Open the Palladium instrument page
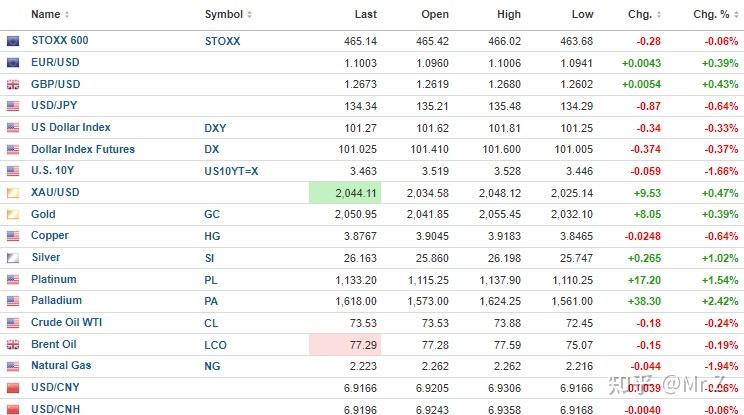 [56, 300]
